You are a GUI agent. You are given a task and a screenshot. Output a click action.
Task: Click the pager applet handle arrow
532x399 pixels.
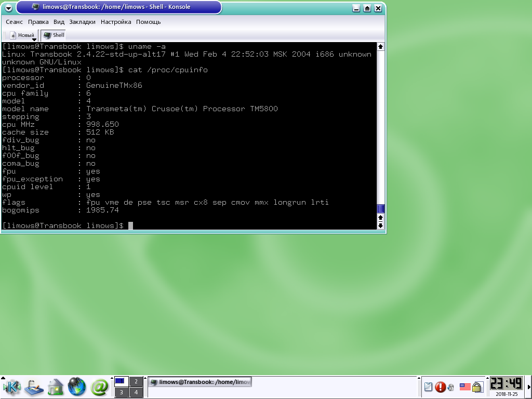click(112, 378)
